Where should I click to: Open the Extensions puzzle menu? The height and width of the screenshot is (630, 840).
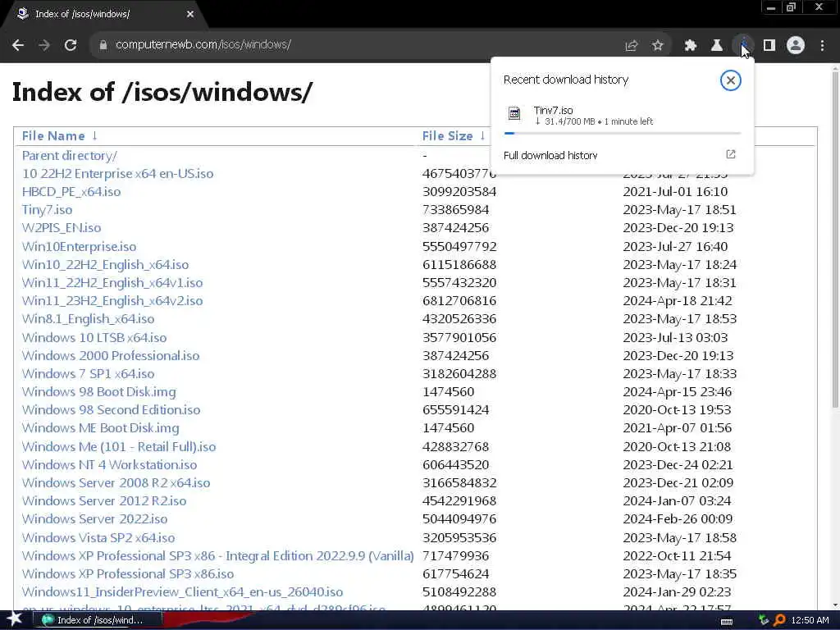coord(691,46)
